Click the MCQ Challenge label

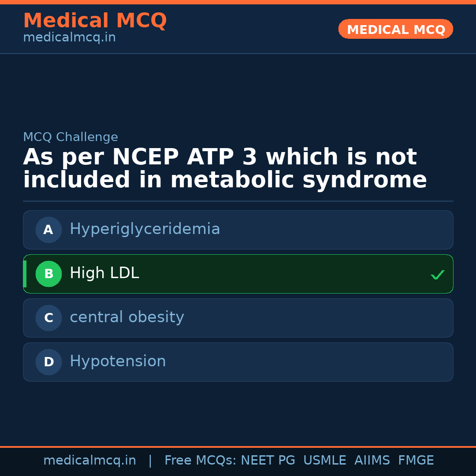[71, 137]
